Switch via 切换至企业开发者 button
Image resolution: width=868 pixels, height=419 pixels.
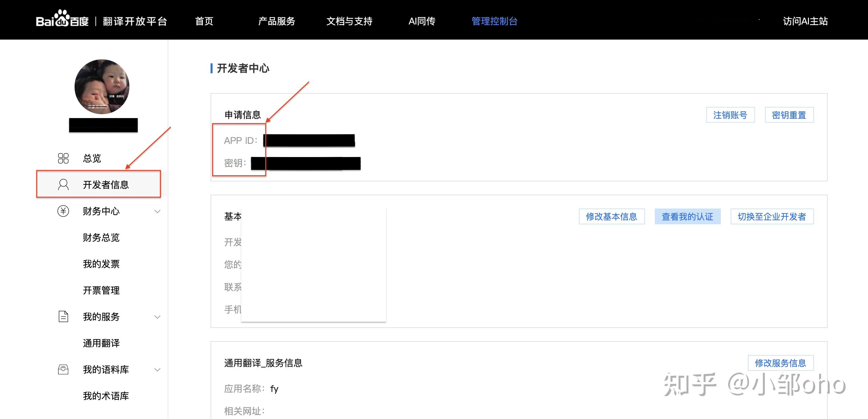coord(772,216)
